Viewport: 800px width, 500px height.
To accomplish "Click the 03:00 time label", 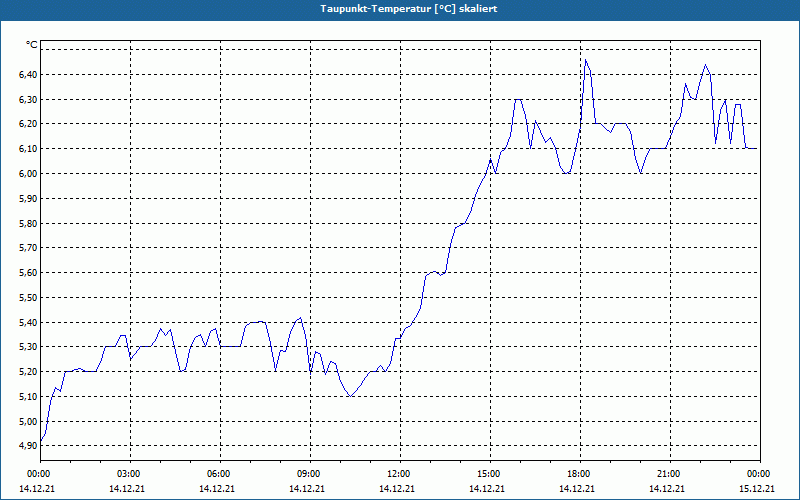I will pyautogui.click(x=130, y=474).
